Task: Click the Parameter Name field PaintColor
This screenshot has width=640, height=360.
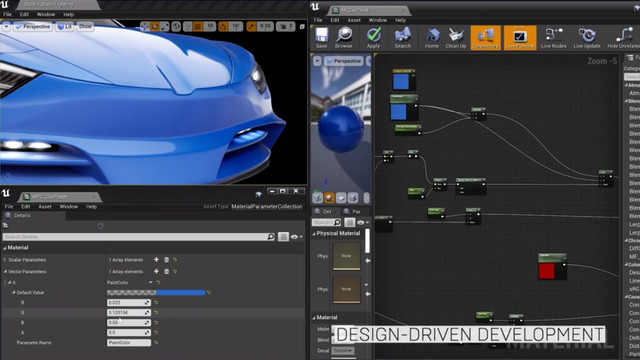Action: [129, 343]
